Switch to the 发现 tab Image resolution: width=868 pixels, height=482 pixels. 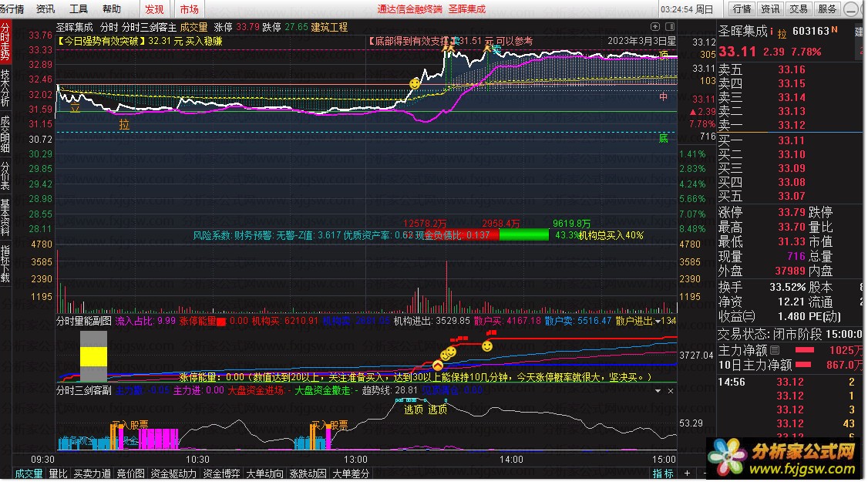pyautogui.click(x=154, y=9)
